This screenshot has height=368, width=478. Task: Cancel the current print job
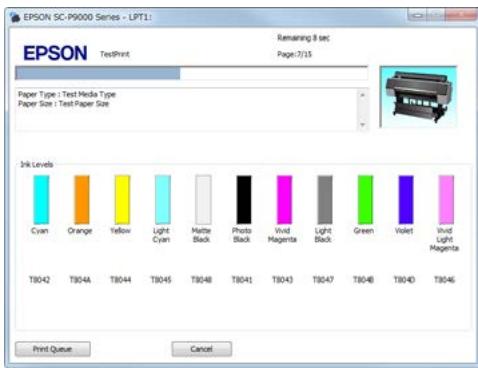[202, 349]
